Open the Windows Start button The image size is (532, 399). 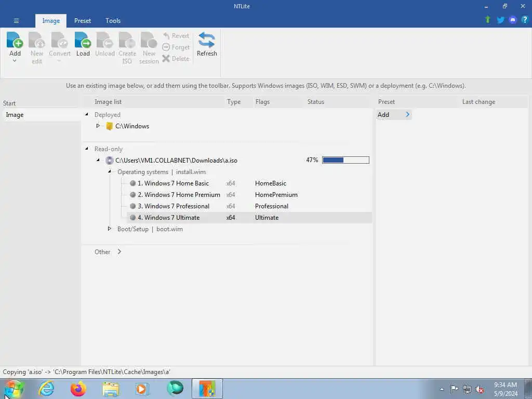(x=14, y=389)
